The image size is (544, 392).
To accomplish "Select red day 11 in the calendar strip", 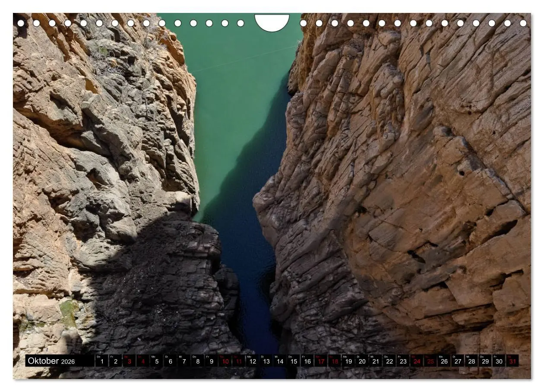I will pos(239,361).
